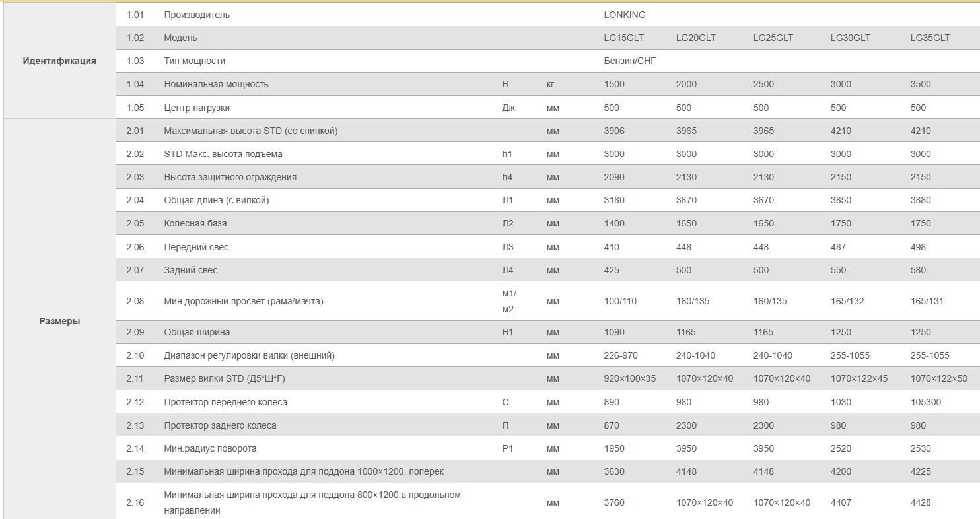980x519 pixels.
Task: Click wheelbase value 1400
Action: point(614,223)
